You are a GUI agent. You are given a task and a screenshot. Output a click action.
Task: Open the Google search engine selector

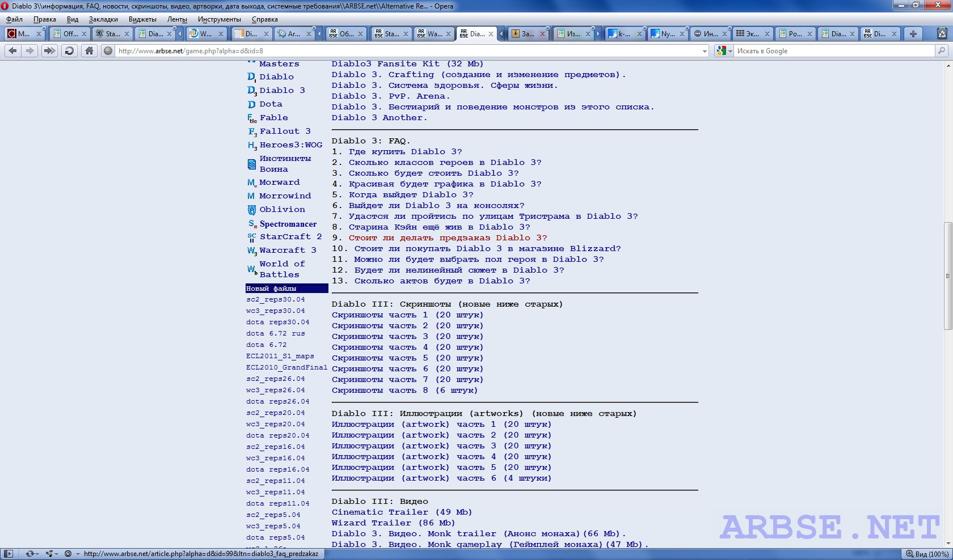click(x=724, y=51)
